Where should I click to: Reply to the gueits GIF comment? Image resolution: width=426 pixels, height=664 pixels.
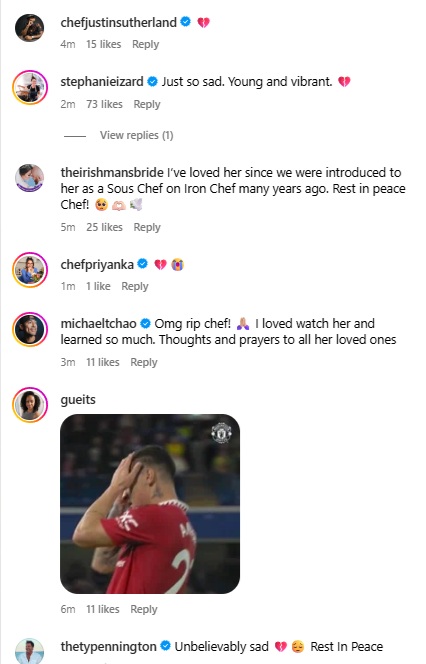point(144,609)
